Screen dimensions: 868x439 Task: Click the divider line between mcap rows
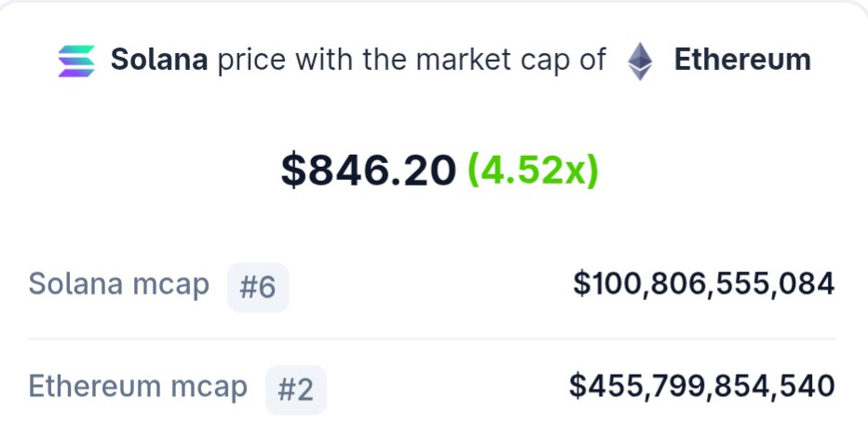click(x=432, y=338)
